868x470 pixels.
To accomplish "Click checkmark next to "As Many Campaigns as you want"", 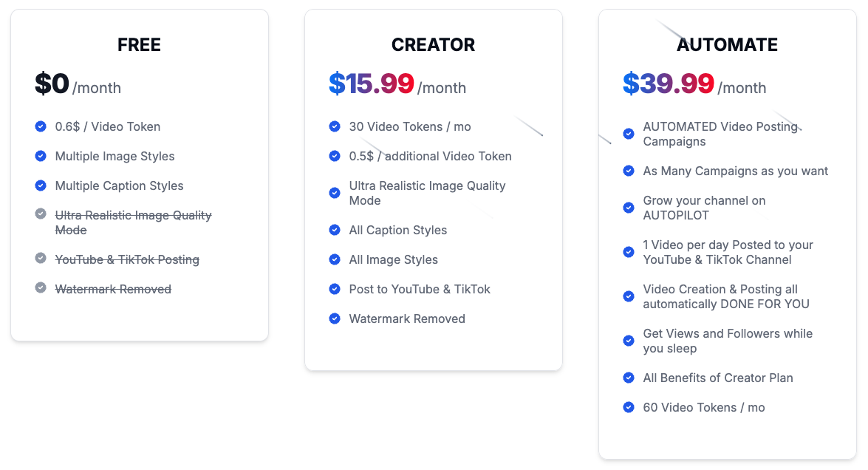I will (x=629, y=171).
